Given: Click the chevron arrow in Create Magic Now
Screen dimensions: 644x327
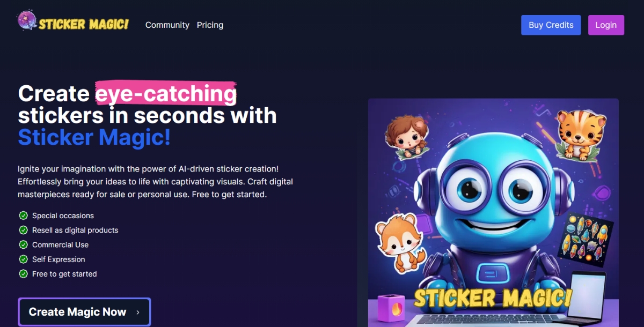Looking at the screenshot, I should (x=138, y=312).
